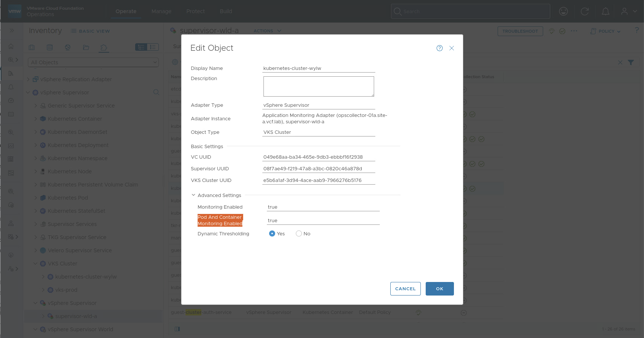
Task: Open the feedback smiley icon
Action: coord(563,11)
